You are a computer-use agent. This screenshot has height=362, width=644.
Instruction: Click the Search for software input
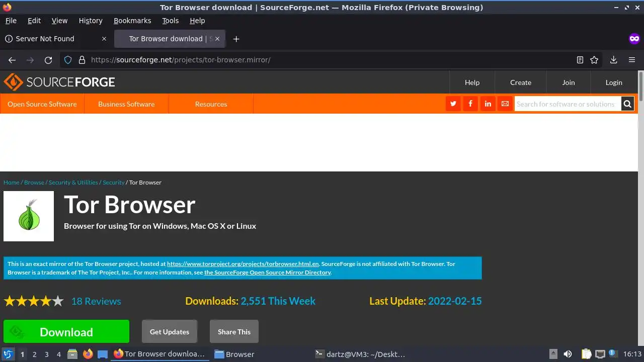pyautogui.click(x=568, y=104)
